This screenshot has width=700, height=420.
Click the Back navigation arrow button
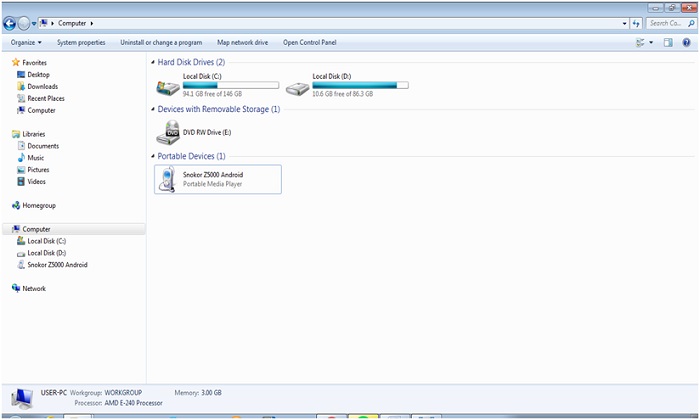(x=10, y=23)
